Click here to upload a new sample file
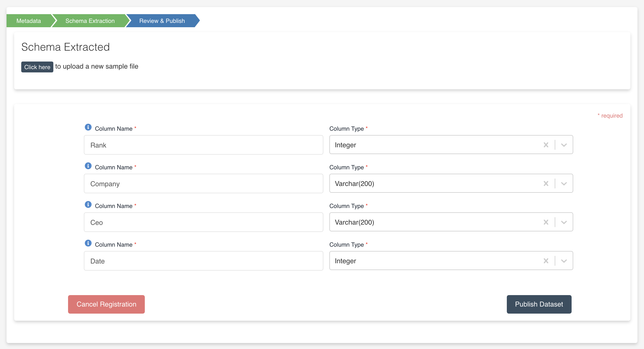The height and width of the screenshot is (349, 644). pyautogui.click(x=37, y=67)
